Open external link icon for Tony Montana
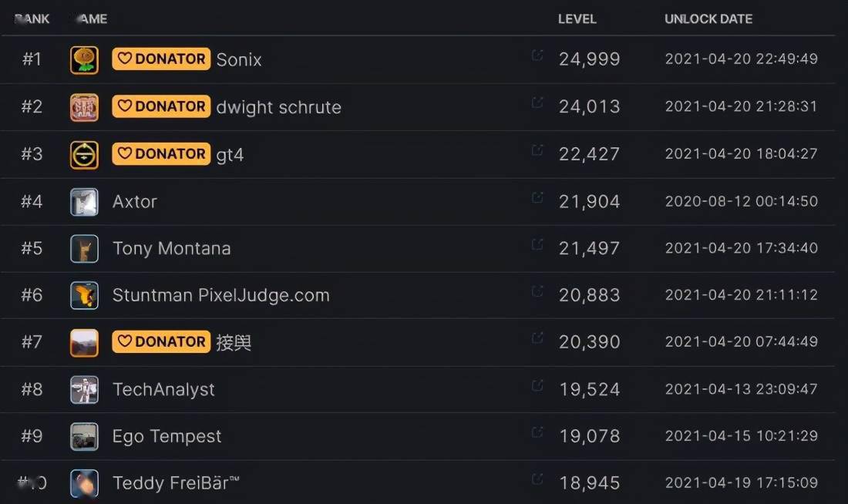Viewport: 848px width, 504px height. point(537,244)
